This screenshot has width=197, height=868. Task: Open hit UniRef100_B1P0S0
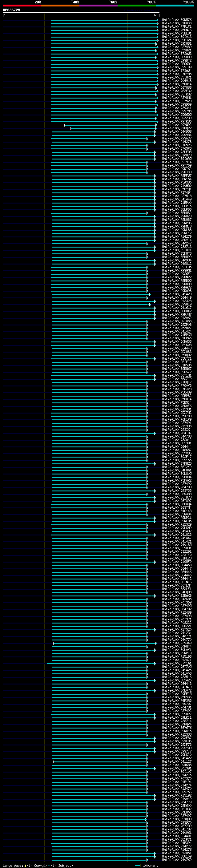(177, 23)
